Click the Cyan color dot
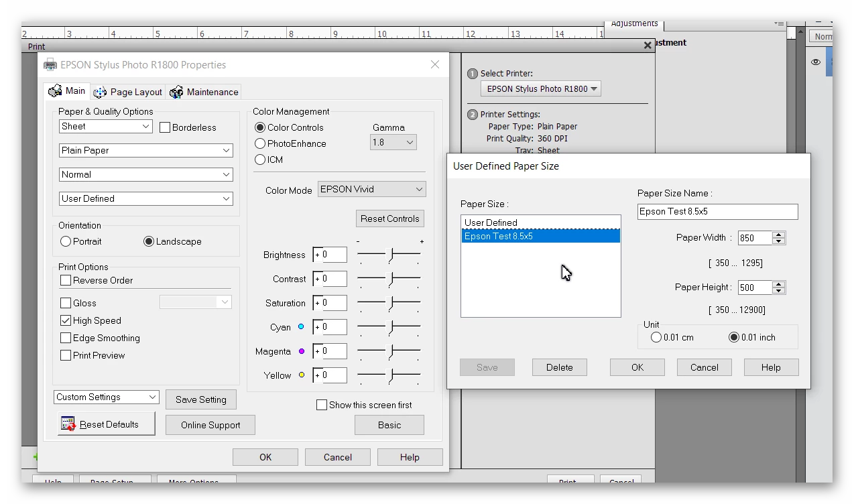Screen dimensions: 854x504 point(301,327)
